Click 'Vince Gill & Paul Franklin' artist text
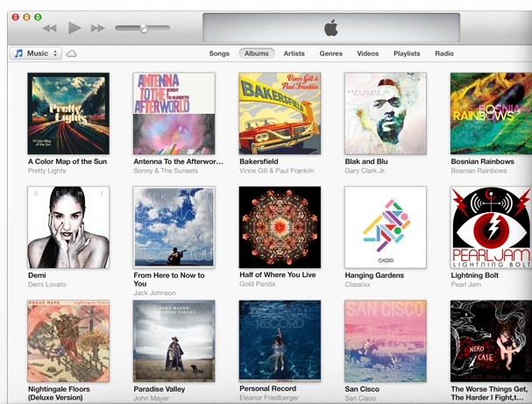 (x=277, y=171)
